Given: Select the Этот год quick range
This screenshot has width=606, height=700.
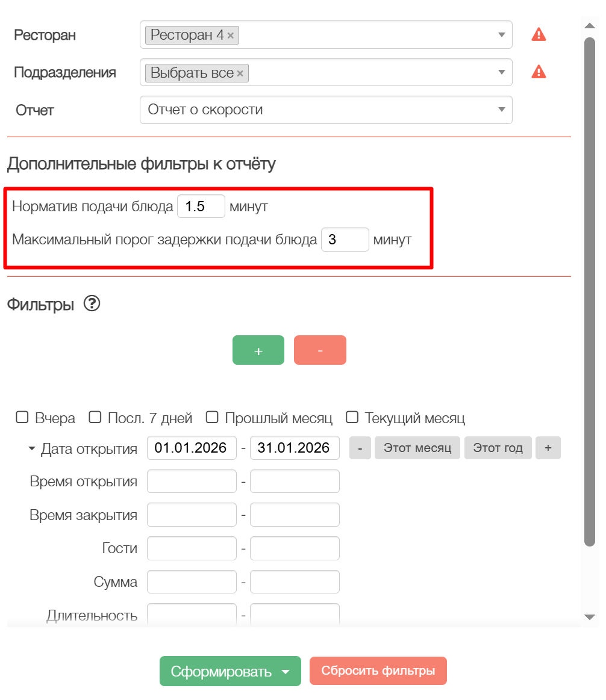Looking at the screenshot, I should [x=498, y=448].
